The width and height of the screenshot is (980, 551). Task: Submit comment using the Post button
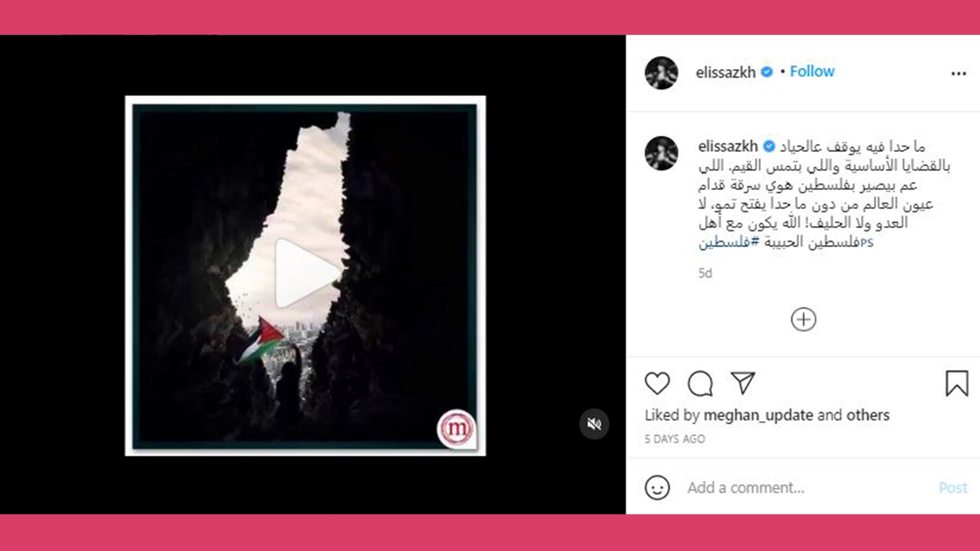[x=953, y=488]
